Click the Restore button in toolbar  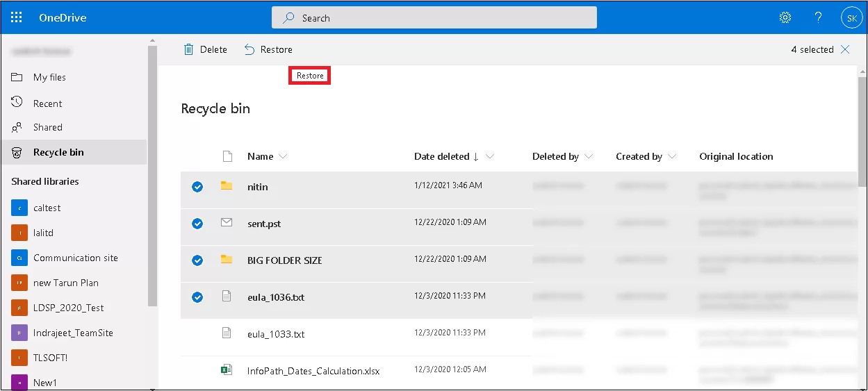click(x=268, y=49)
